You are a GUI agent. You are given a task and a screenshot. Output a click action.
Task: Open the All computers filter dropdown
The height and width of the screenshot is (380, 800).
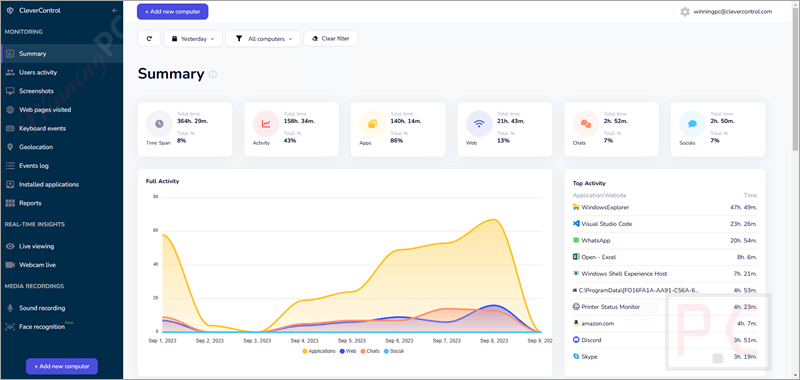tap(263, 39)
